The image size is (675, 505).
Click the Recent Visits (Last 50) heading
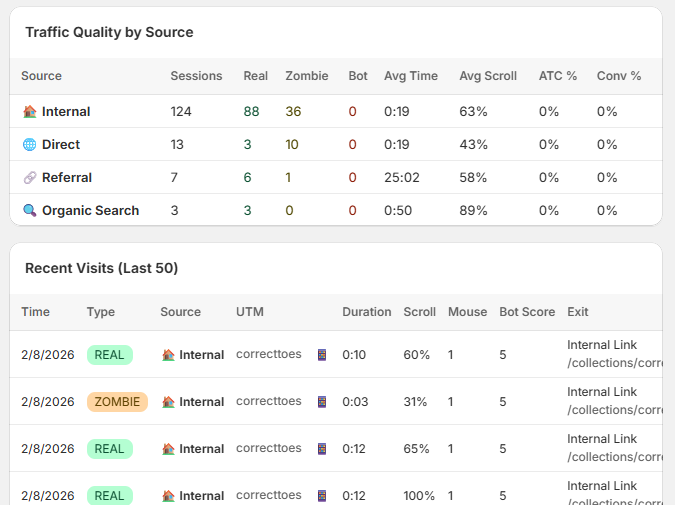click(x=101, y=268)
